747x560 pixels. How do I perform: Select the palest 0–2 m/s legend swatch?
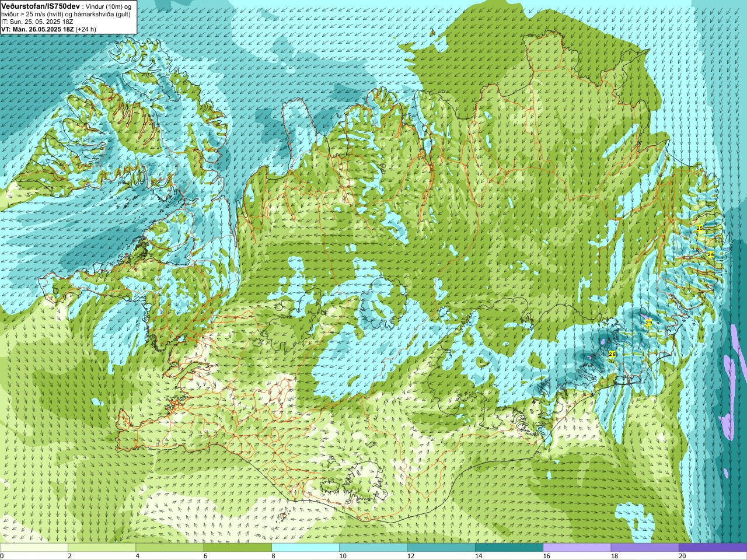click(34, 548)
